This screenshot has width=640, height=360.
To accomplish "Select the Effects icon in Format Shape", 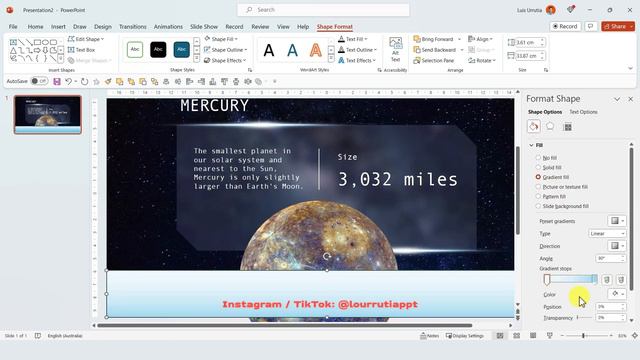I will point(550,127).
